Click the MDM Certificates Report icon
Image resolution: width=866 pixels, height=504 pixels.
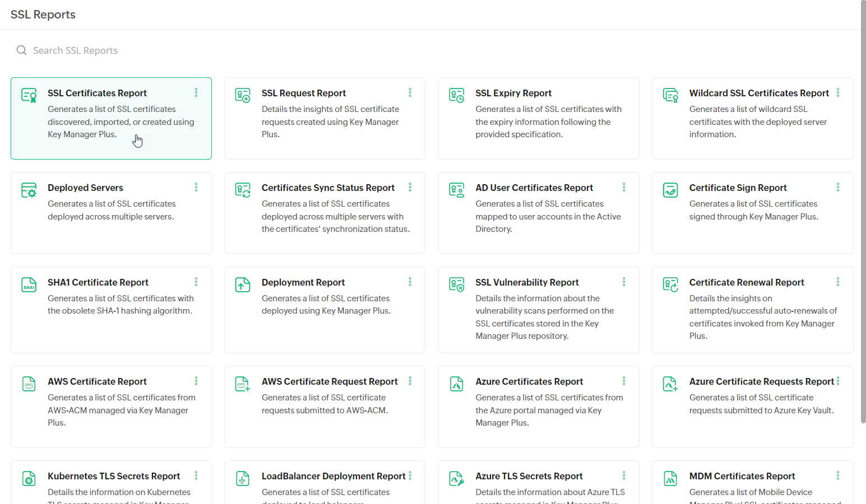pos(670,478)
